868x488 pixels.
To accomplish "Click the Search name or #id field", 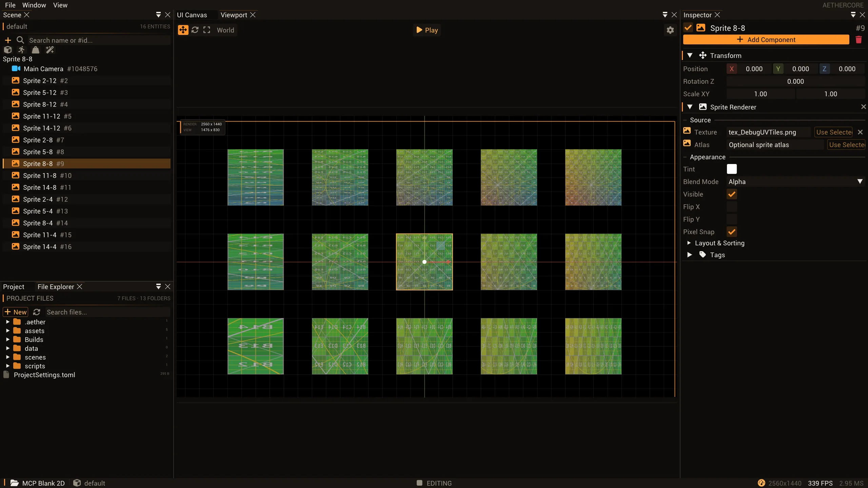I will (99, 40).
